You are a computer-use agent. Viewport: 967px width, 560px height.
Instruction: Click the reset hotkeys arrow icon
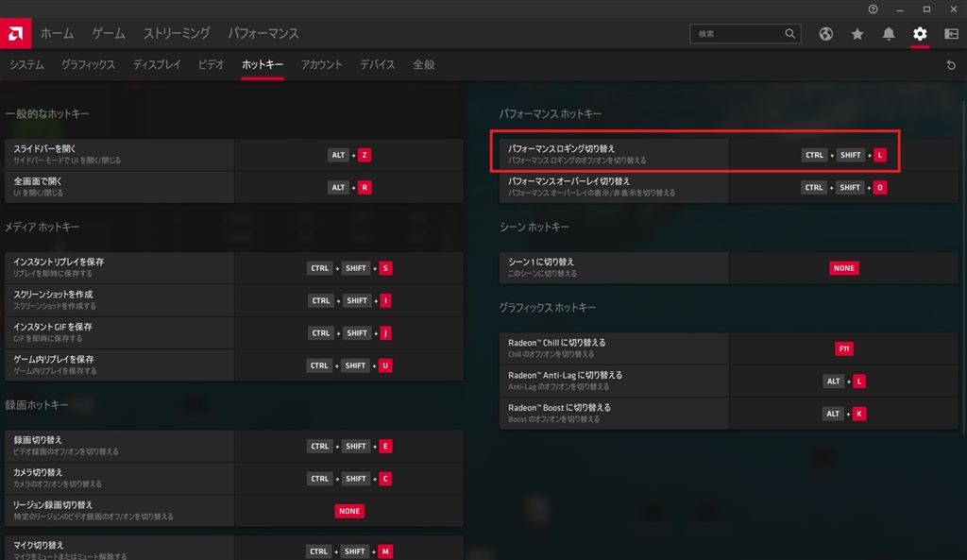pyautogui.click(x=951, y=65)
